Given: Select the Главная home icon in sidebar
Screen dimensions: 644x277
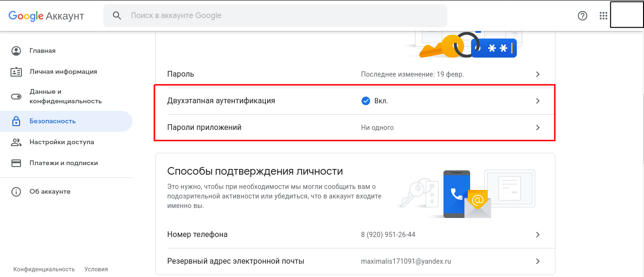Looking at the screenshot, I should pos(17,49).
